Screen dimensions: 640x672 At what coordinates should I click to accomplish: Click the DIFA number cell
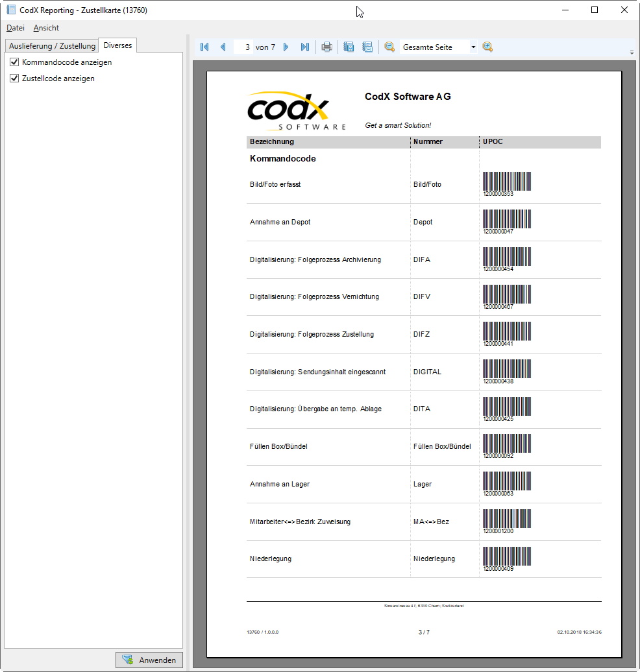tap(422, 259)
